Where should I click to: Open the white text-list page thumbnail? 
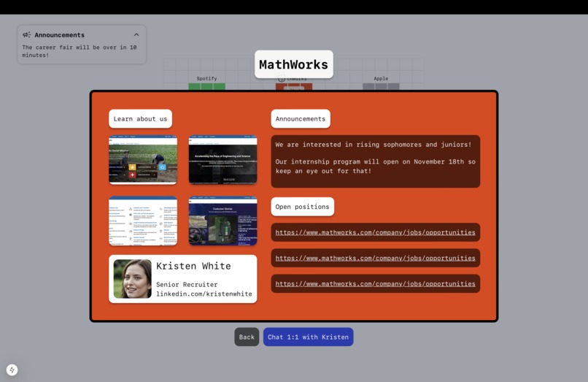tap(143, 221)
